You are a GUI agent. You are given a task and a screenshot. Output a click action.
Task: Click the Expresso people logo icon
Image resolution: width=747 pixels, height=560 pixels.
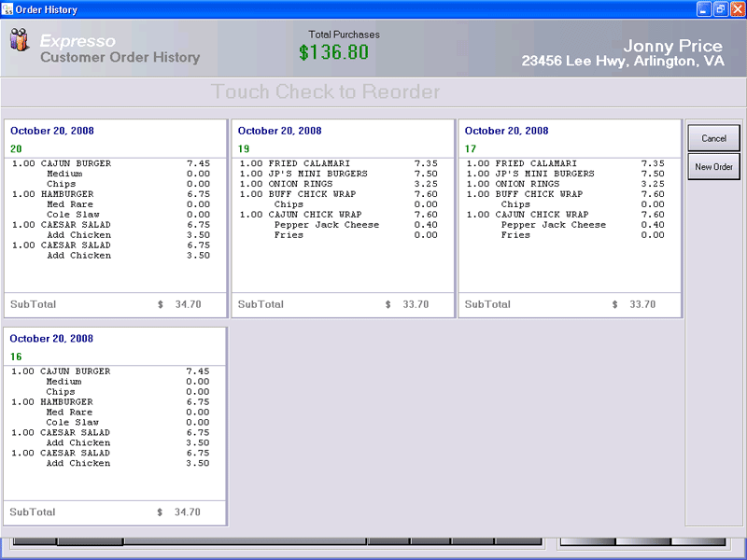point(20,40)
